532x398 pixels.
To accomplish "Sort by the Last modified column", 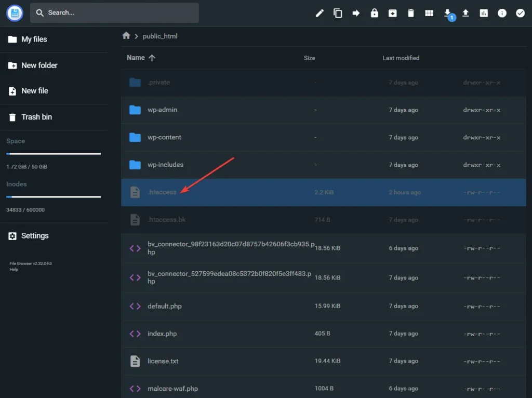I will coord(401,58).
